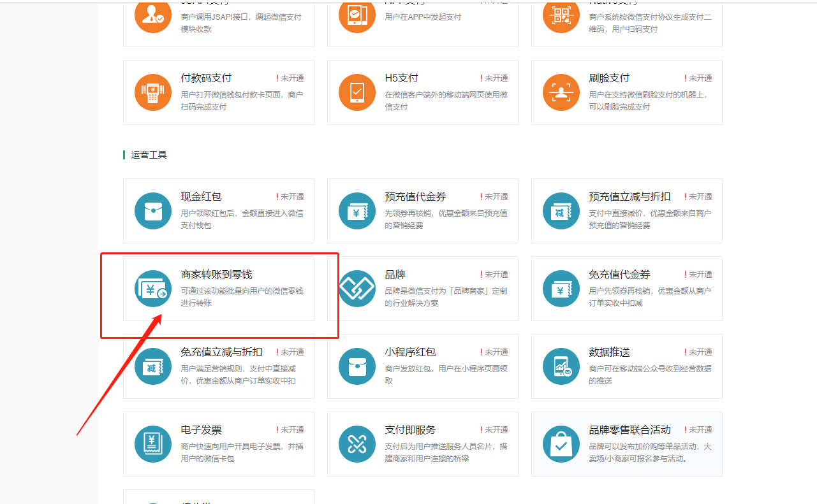Click 未开通 status on 电子发票 card
This screenshot has height=504, width=817.
290,430
